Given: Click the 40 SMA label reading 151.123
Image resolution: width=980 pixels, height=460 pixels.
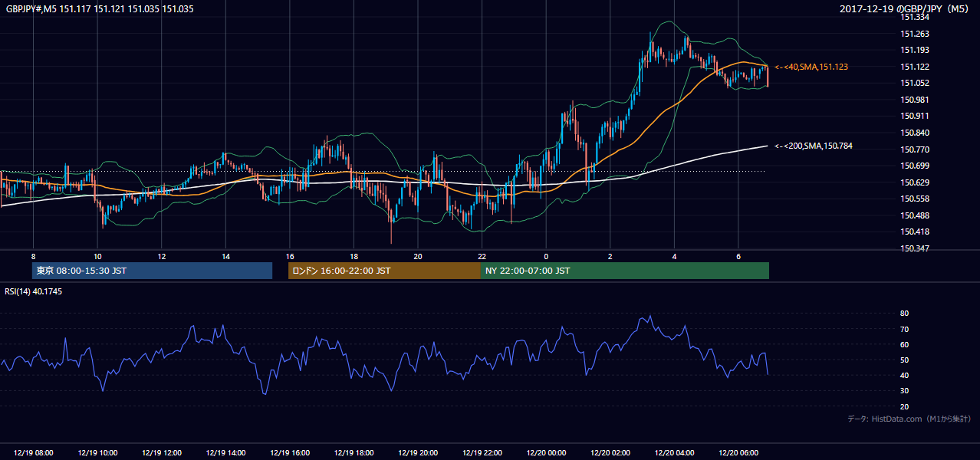Looking at the screenshot, I should 811,67.
